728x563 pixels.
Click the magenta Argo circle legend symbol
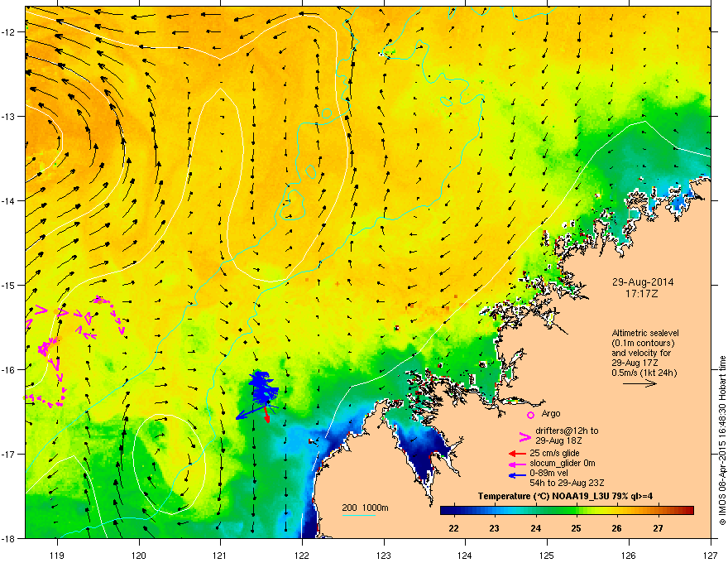[530, 415]
